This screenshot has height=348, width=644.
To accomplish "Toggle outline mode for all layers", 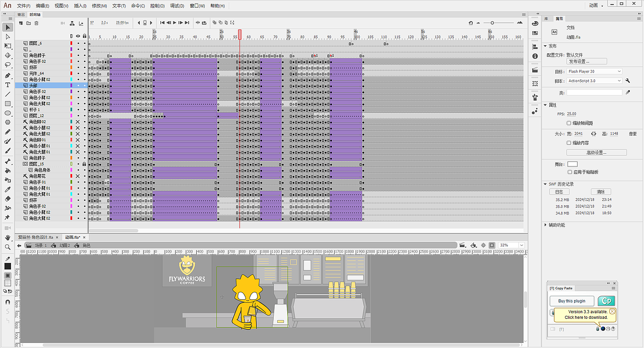I will coord(71,36).
